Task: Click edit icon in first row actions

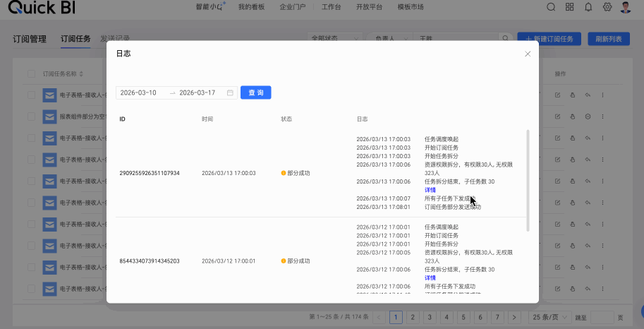Action: [x=558, y=95]
